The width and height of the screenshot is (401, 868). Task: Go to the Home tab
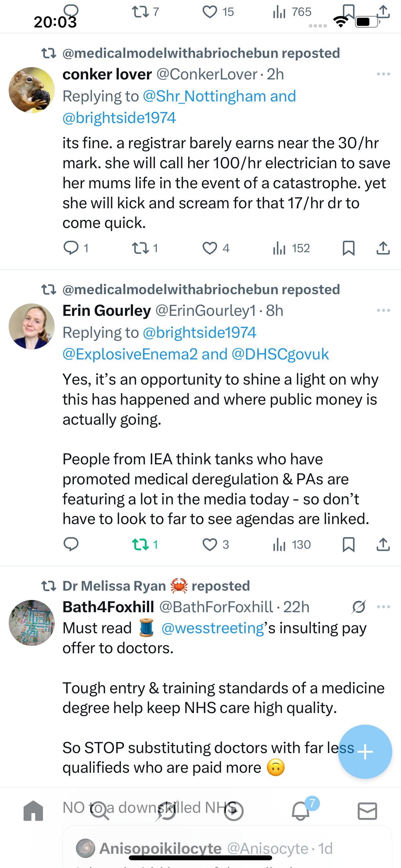tap(33, 811)
